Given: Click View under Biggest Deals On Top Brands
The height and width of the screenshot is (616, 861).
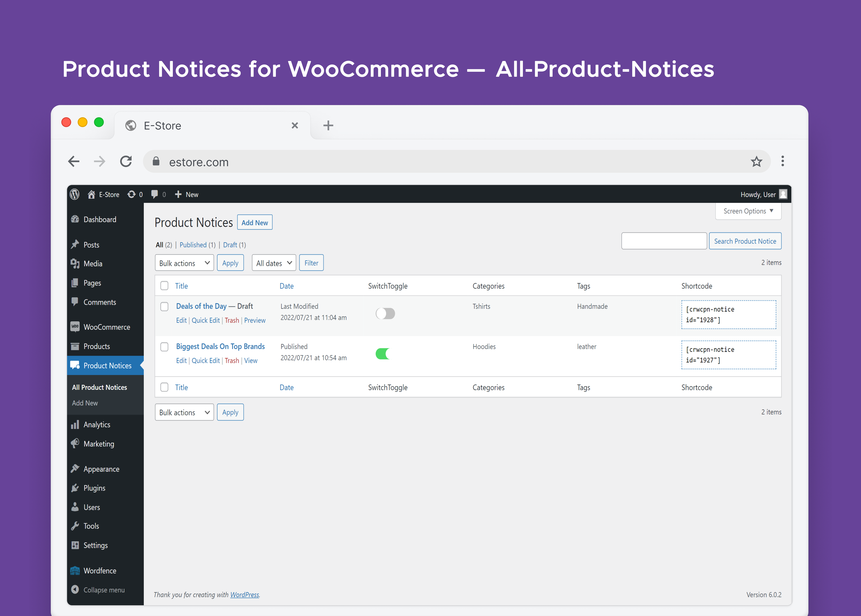Looking at the screenshot, I should pos(251,361).
